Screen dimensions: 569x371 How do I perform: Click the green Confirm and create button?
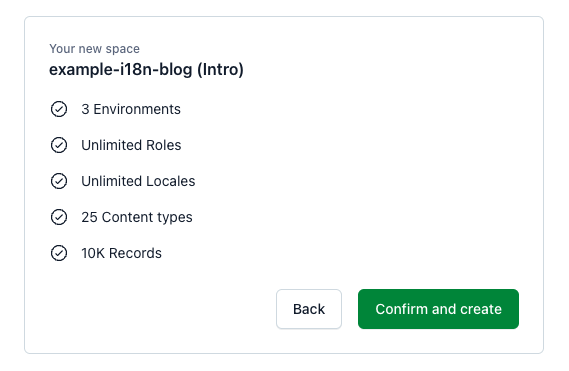pyautogui.click(x=438, y=309)
